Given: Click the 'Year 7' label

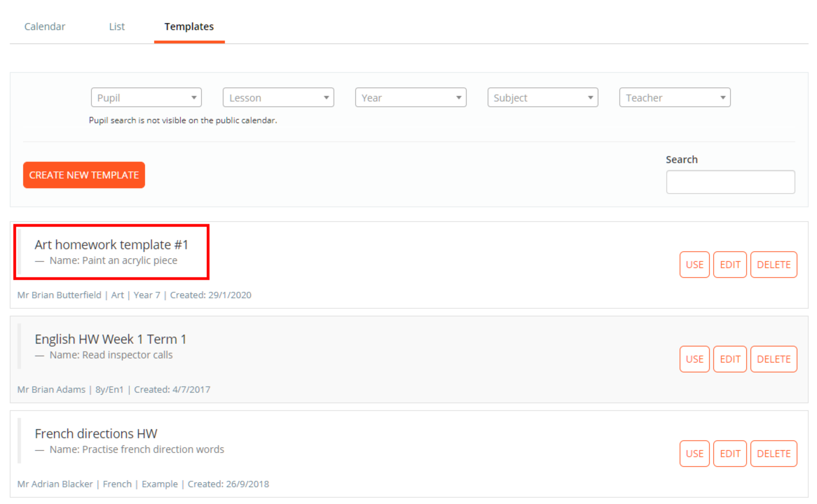Looking at the screenshot, I should point(147,295).
